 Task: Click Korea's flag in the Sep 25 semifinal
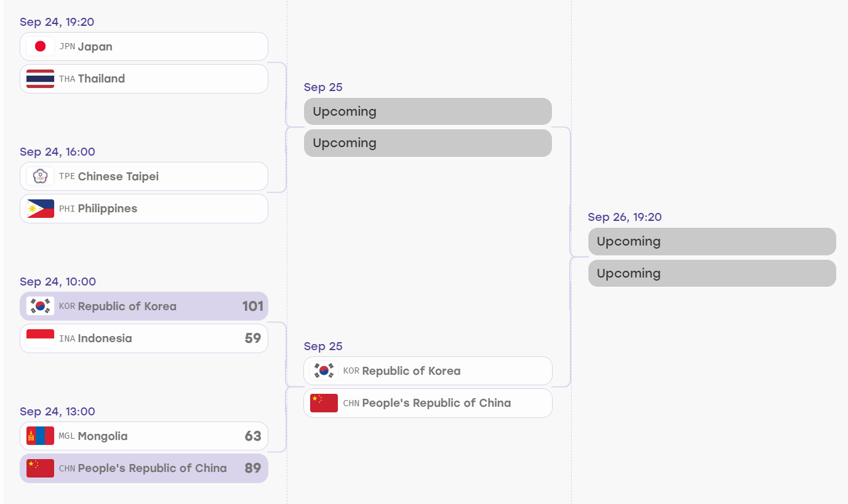[324, 371]
